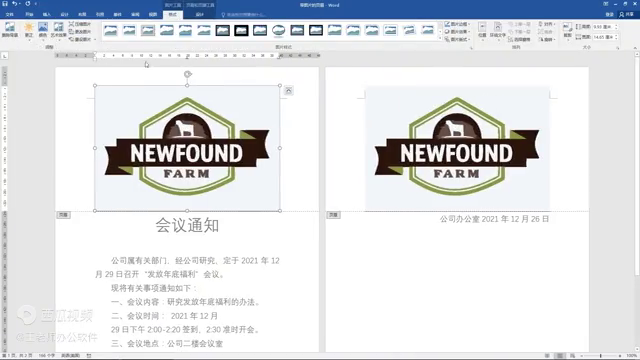
Task: Click the zoom in plus button
Action: pos(620,356)
